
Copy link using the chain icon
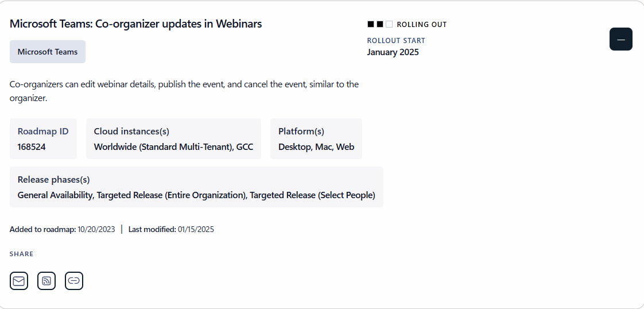pos(74,281)
